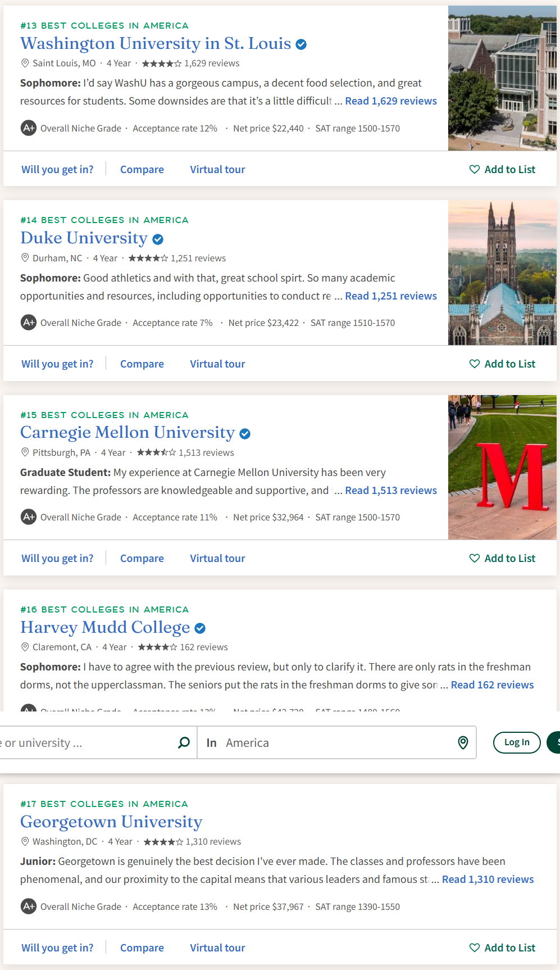The image size is (560, 970).
Task: Click star rating for Duke University
Action: (148, 259)
